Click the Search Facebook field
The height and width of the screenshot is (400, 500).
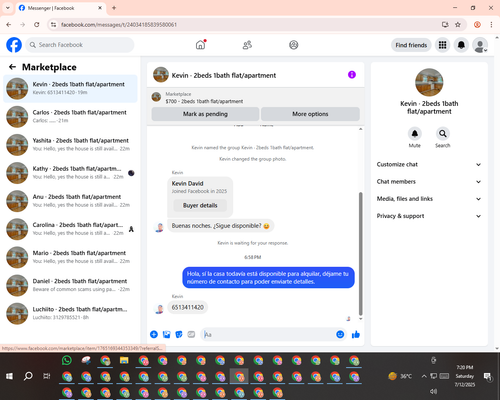(80, 45)
